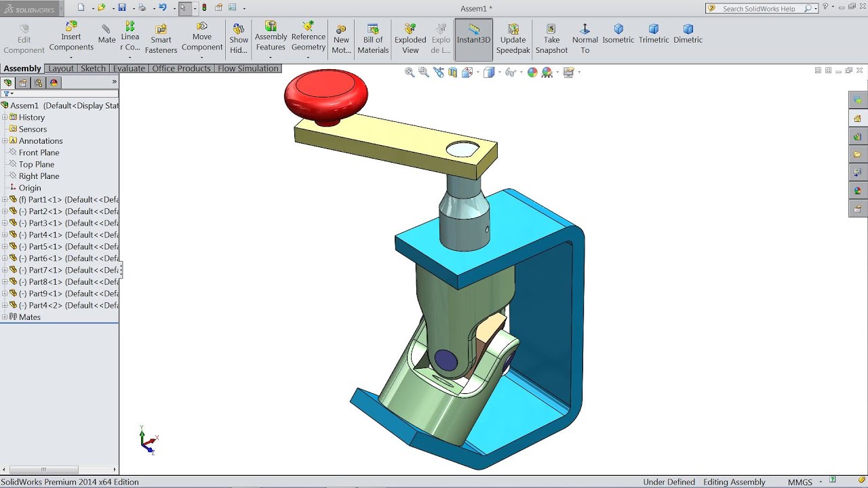Click Show Hidden Components icon
Viewport: 868px width, 488px height.
[x=239, y=28]
